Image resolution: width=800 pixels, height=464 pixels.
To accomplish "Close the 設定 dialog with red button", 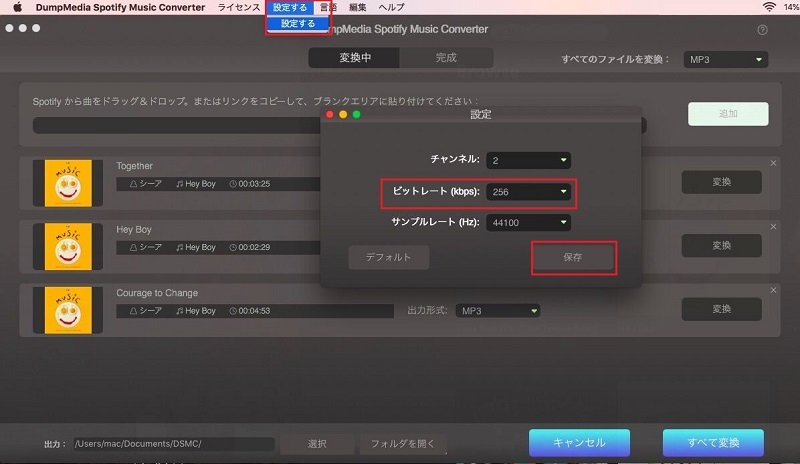I will click(x=330, y=114).
